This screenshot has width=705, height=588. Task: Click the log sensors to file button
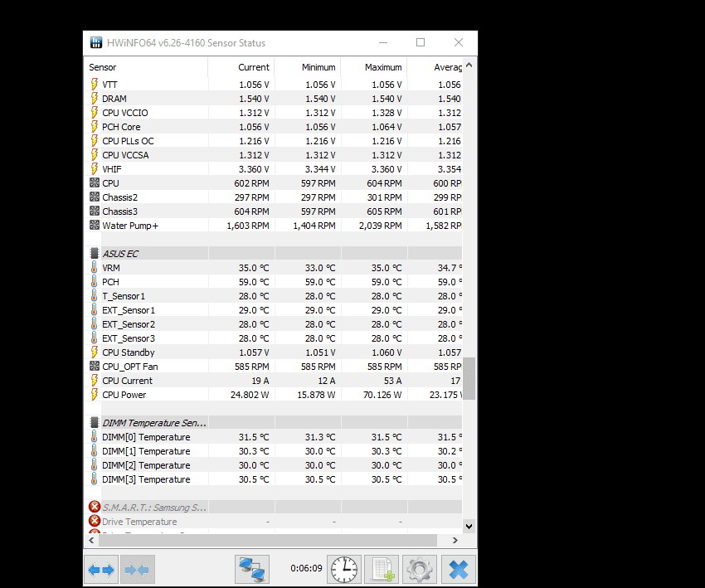382,570
